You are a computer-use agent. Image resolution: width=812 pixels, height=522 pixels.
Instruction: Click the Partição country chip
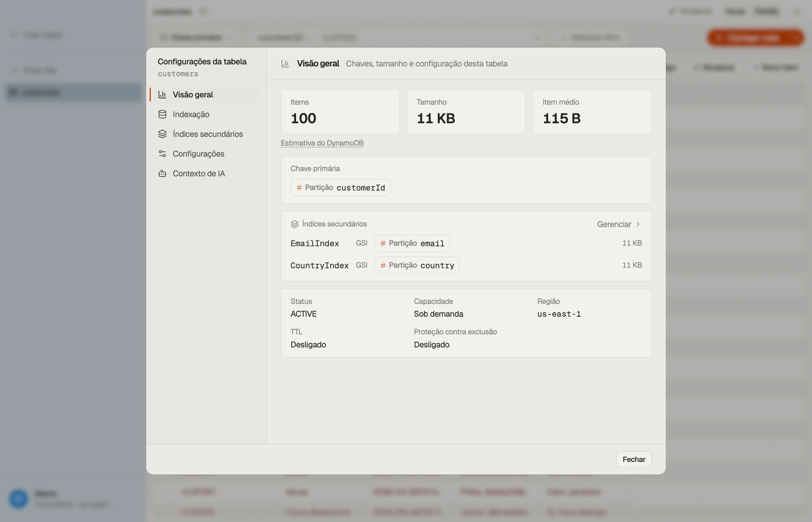[x=417, y=265]
